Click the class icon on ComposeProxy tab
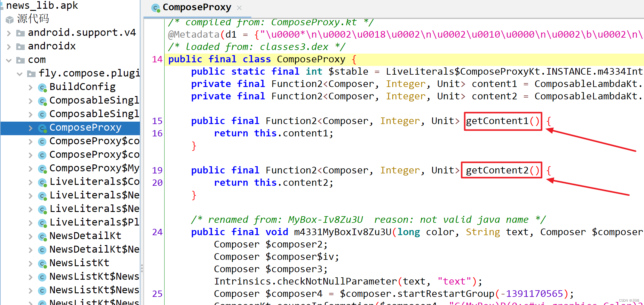Image resolution: width=644 pixels, height=305 pixels. pos(156,8)
